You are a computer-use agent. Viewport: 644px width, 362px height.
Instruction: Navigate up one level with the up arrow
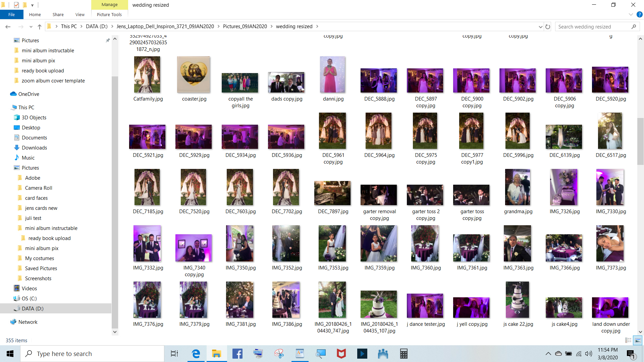[x=39, y=26]
